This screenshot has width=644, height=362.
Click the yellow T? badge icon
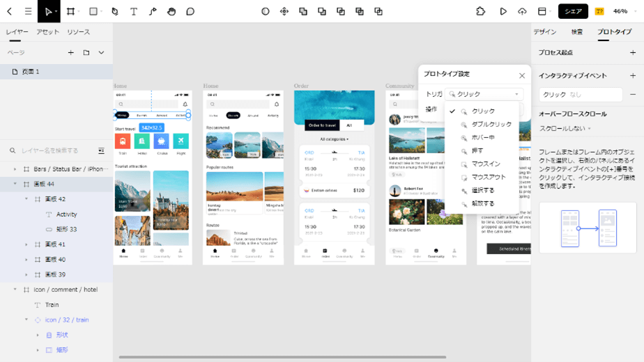coord(599,12)
